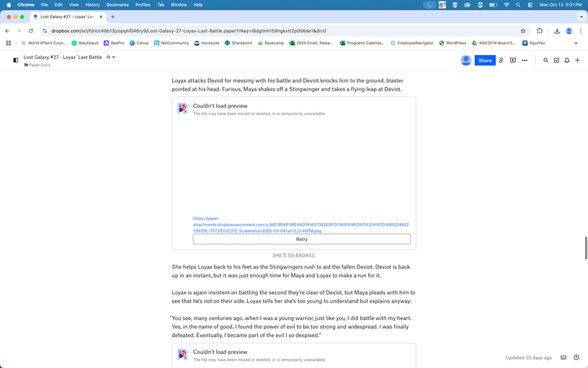
Task: Open the Programs Calenda... bookmark
Action: pos(362,43)
